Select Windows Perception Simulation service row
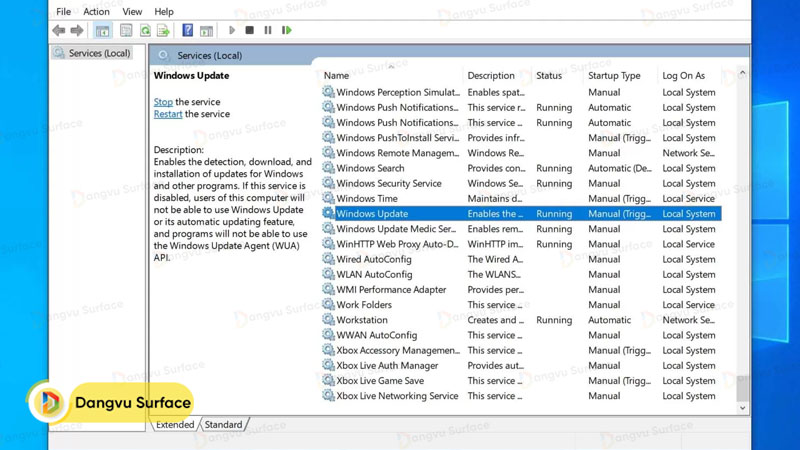800x450 pixels. coord(521,92)
